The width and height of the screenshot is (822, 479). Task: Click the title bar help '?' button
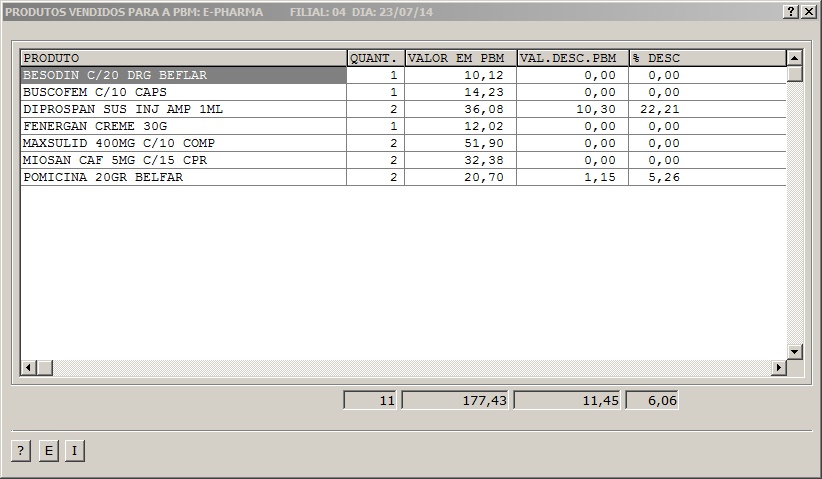click(790, 11)
